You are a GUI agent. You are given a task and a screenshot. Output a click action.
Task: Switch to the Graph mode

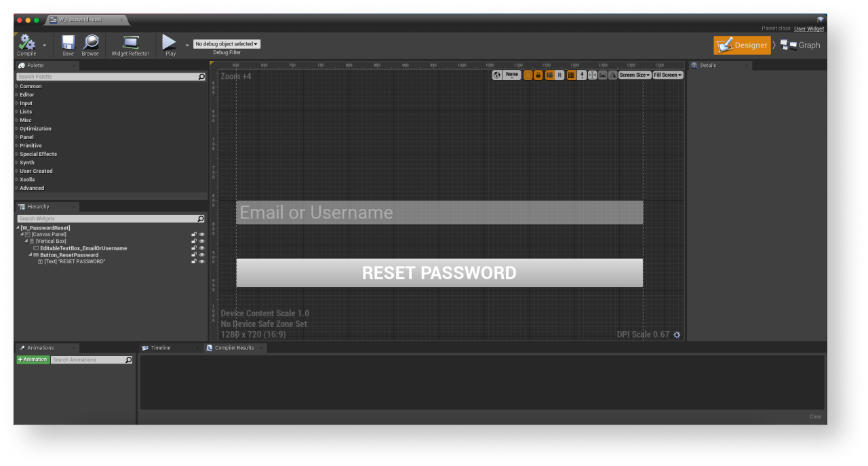tap(800, 45)
